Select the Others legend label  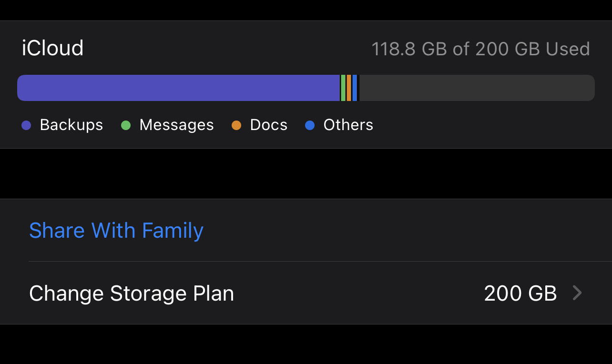pyautogui.click(x=348, y=125)
